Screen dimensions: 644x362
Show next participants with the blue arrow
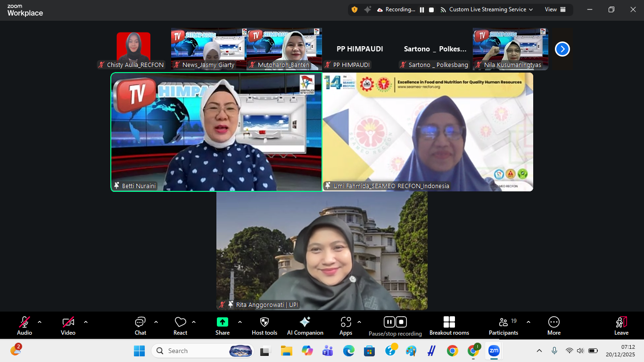pos(562,49)
